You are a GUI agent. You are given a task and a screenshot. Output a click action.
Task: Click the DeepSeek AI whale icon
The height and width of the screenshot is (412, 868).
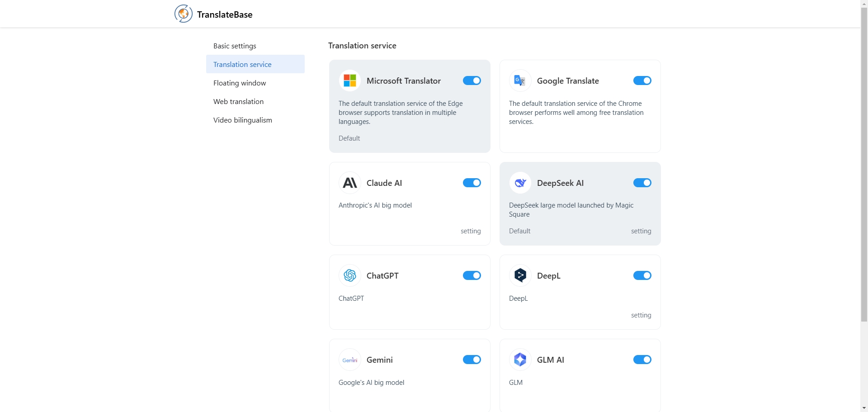520,183
